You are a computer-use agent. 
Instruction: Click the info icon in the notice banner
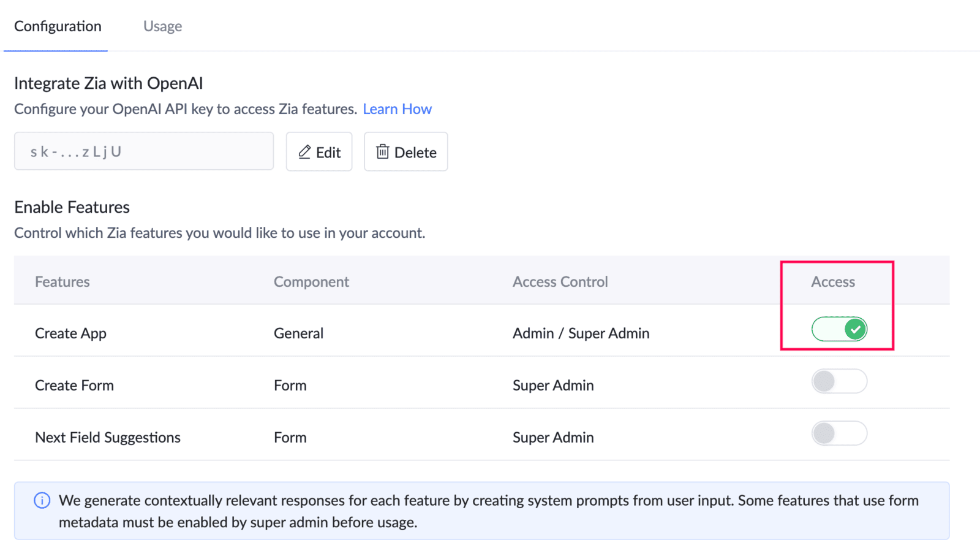[x=42, y=500]
